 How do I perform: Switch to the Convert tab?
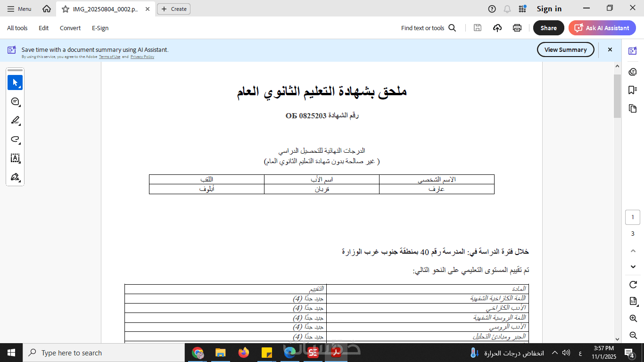click(70, 28)
